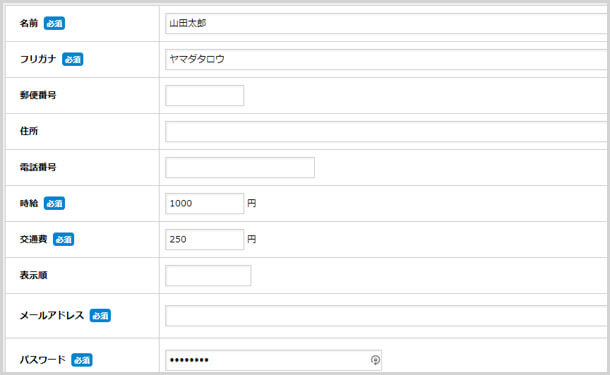Click the password reveal icon in パスワード field

click(x=375, y=360)
